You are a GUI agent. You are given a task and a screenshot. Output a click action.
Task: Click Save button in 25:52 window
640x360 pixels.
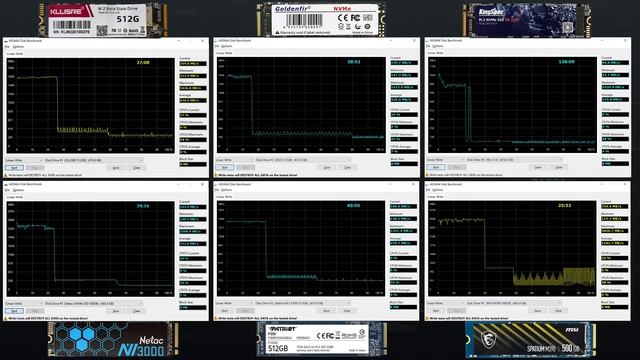click(x=538, y=311)
